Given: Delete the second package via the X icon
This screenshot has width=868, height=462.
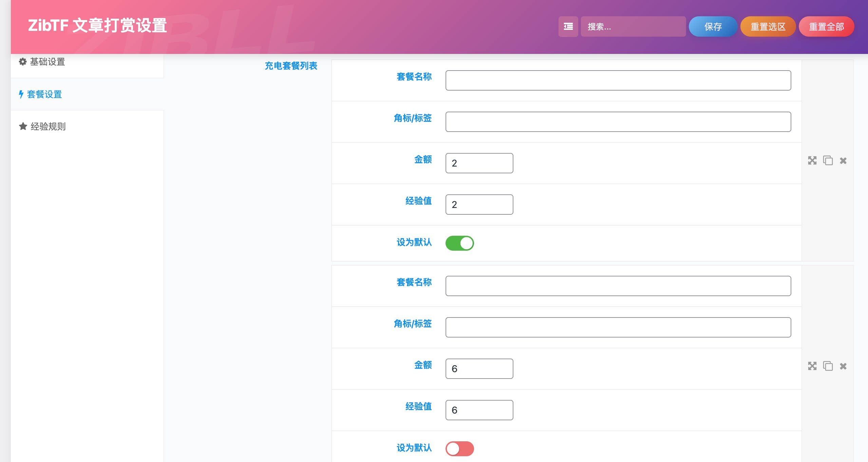Looking at the screenshot, I should (843, 366).
